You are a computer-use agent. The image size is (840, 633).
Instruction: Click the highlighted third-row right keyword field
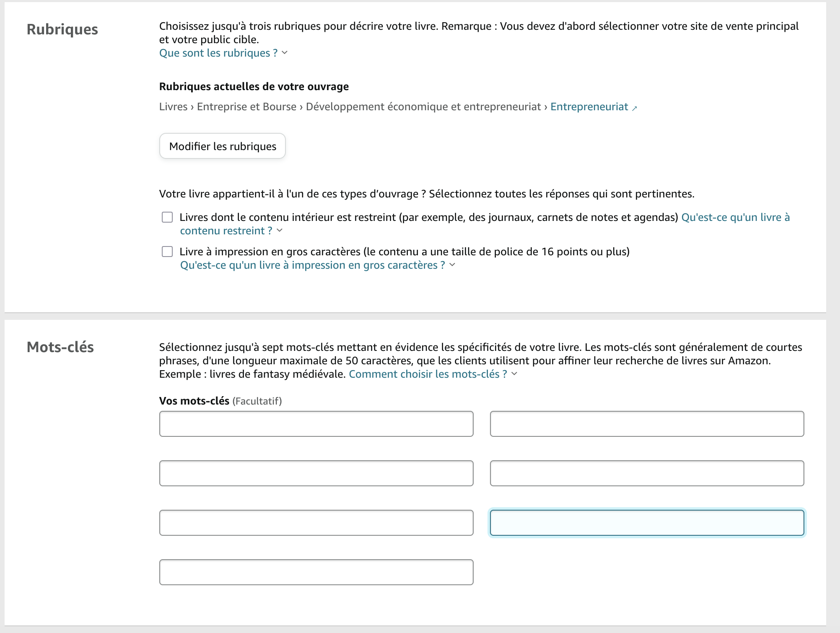click(x=646, y=523)
